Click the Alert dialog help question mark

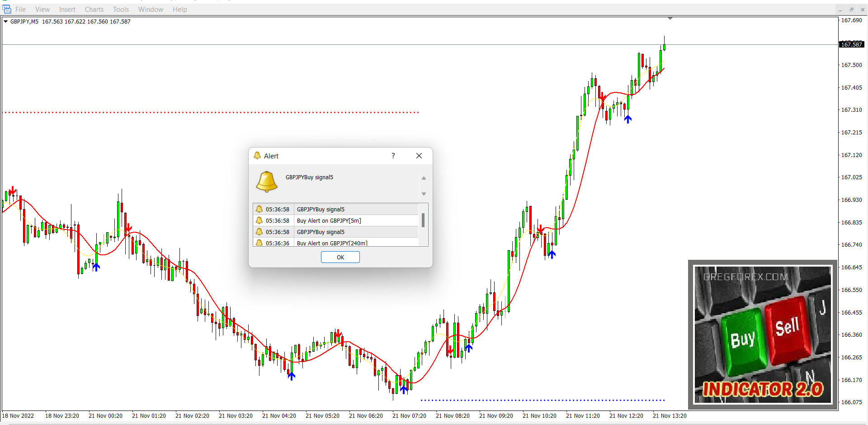point(393,156)
